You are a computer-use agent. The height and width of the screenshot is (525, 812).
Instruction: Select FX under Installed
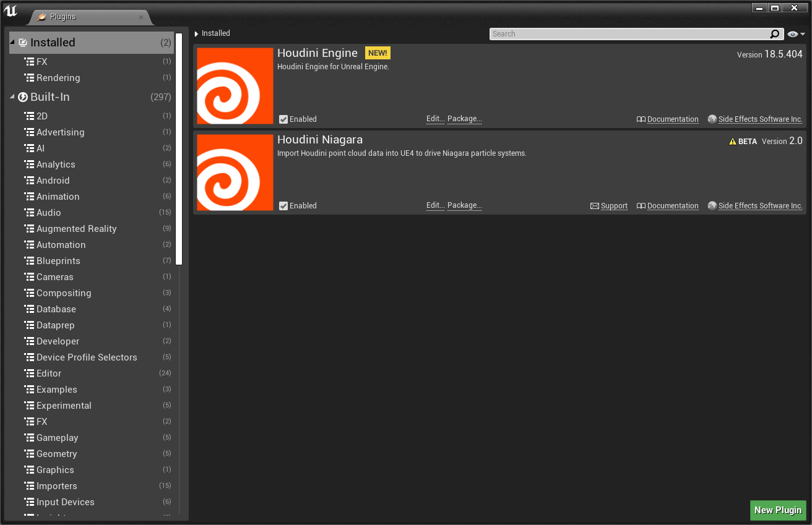tap(92, 62)
